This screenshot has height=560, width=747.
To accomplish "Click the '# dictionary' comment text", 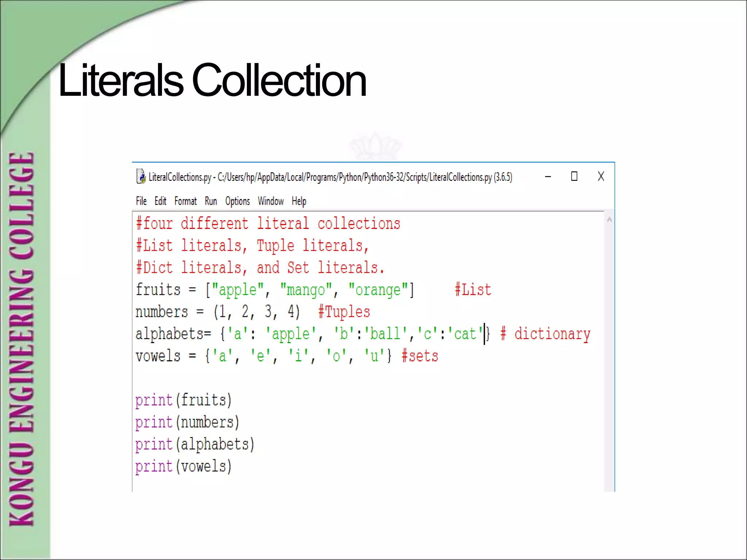I will click(545, 334).
